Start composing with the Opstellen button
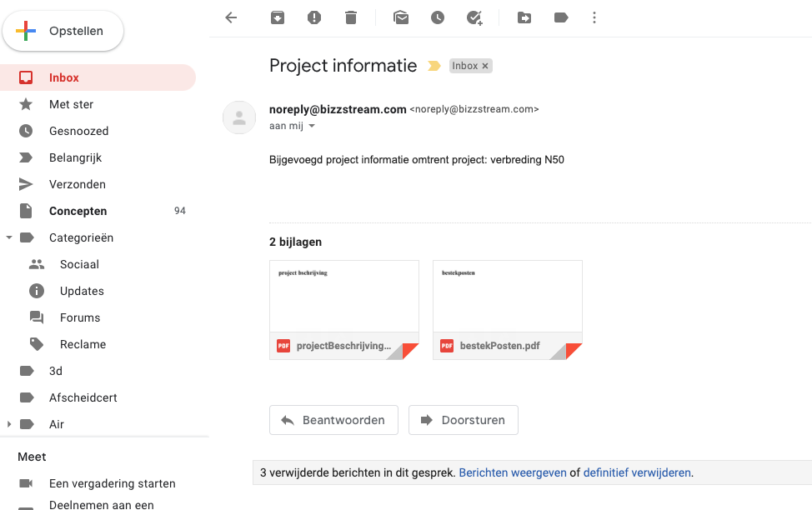The width and height of the screenshot is (812, 510). (63, 30)
